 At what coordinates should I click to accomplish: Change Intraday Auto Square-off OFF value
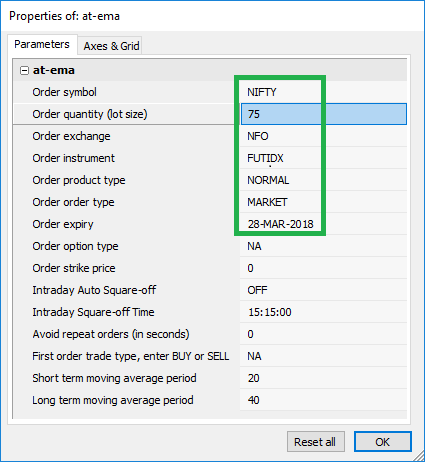click(323, 290)
